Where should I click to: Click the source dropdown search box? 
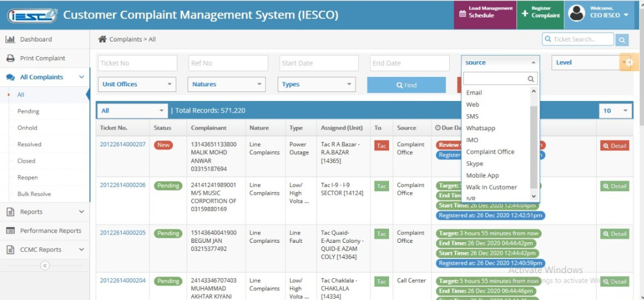pyautogui.click(x=500, y=79)
